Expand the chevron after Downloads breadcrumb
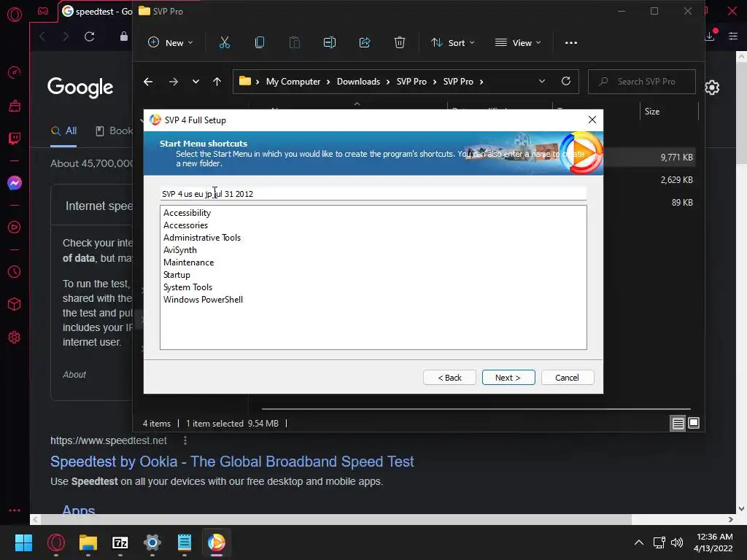This screenshot has width=747, height=560. 388,82
